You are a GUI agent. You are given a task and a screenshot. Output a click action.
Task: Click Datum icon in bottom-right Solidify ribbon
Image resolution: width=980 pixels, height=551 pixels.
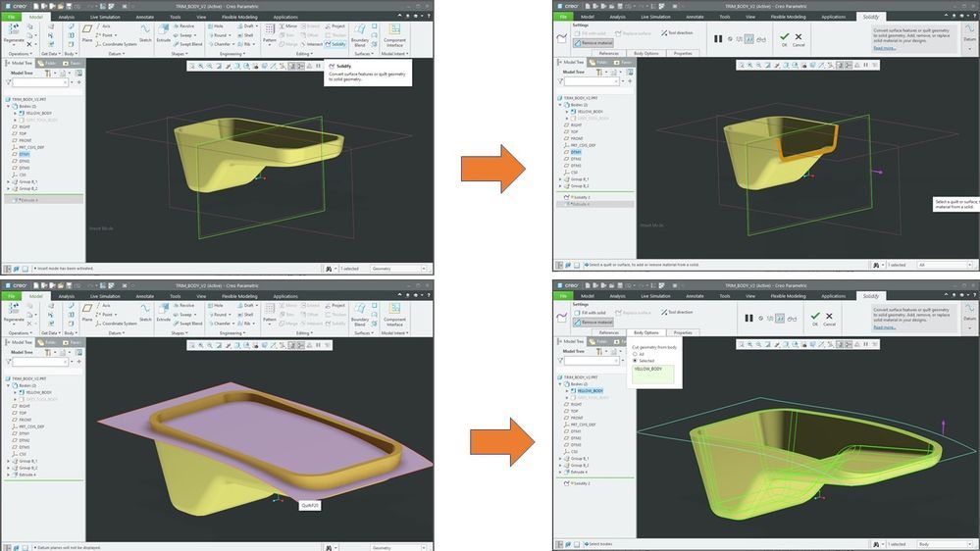(969, 313)
